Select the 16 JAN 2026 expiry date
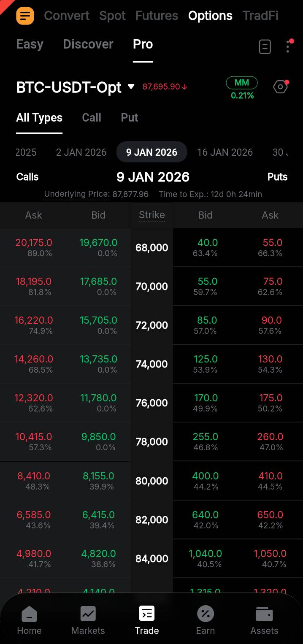This screenshot has width=303, height=644. click(x=225, y=152)
